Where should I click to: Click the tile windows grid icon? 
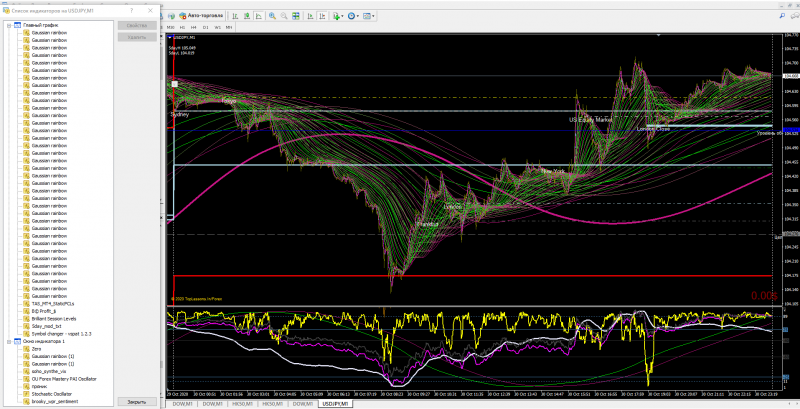click(296, 16)
